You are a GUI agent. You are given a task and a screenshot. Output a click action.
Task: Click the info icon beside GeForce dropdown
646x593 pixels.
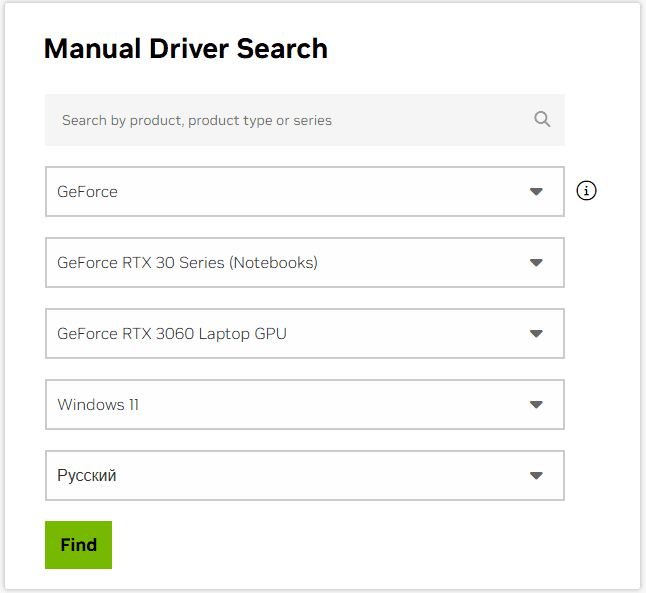coord(587,191)
